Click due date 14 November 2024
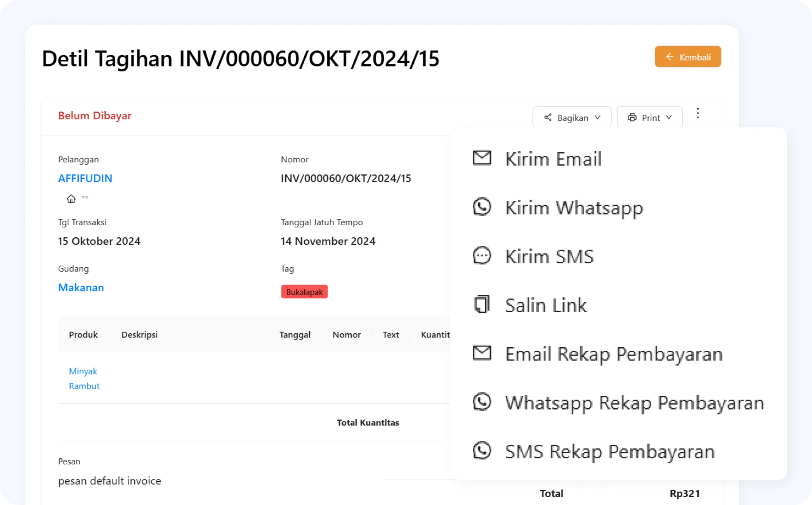This screenshot has width=812, height=505. [328, 241]
